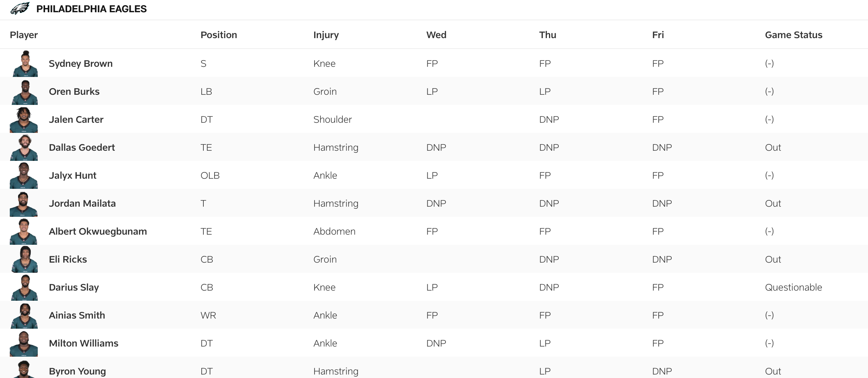Click Milton Williams' headshot photo

[24, 344]
